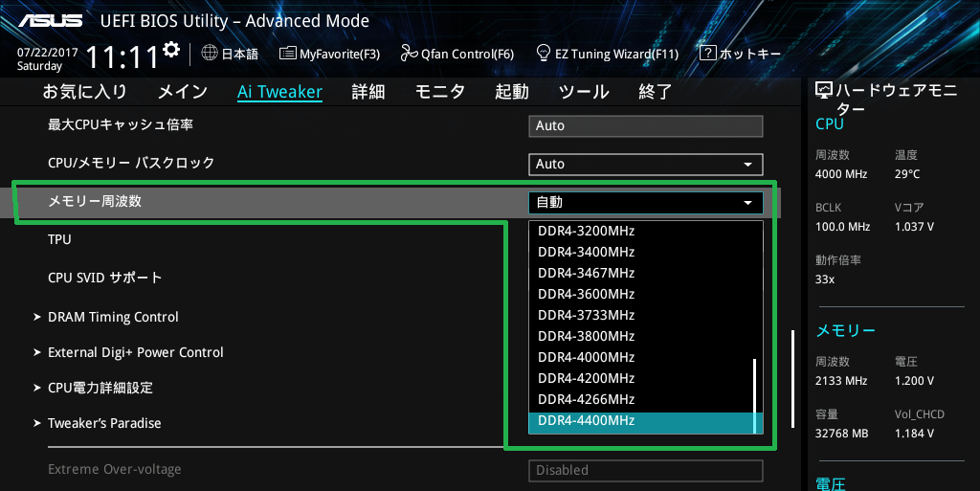Click the CPU/メモリー バスクロック label

[x=131, y=163]
